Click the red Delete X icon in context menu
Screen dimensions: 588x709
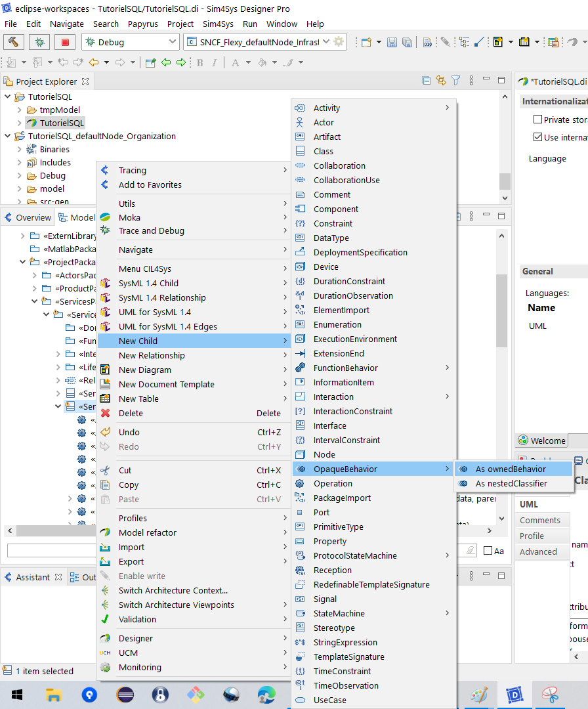(105, 413)
